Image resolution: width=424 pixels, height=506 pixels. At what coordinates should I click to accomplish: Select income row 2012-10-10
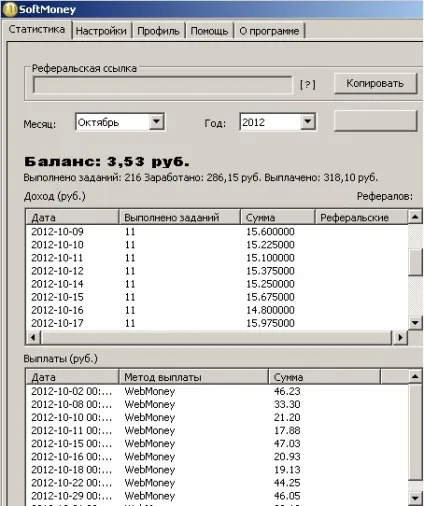click(x=217, y=244)
